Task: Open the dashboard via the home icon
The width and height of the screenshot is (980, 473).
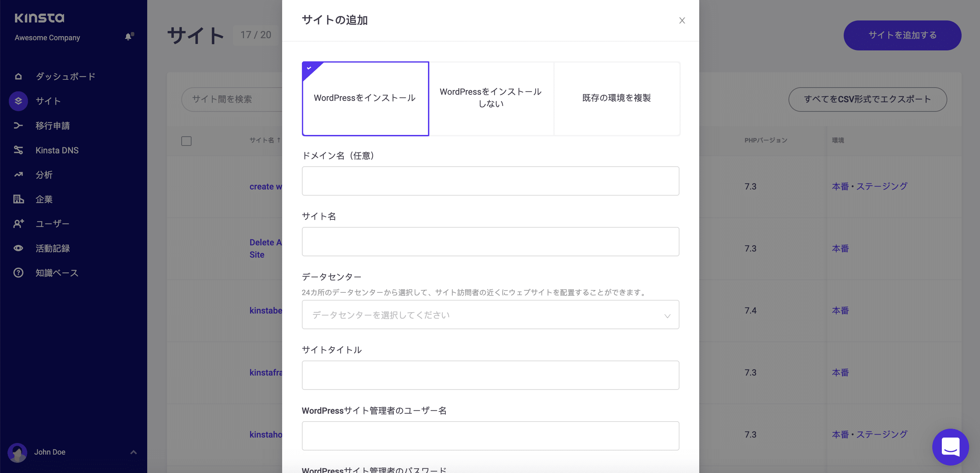Action: point(18,76)
